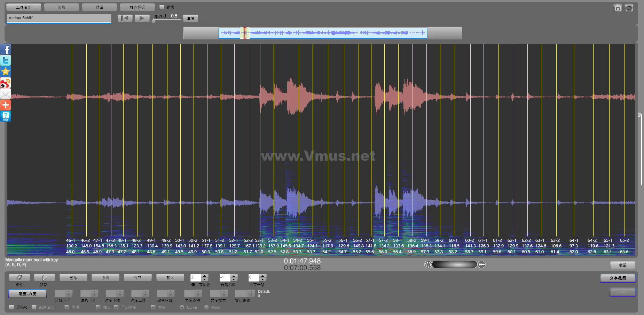Open the blue Help question-mark icon

pos(6,116)
